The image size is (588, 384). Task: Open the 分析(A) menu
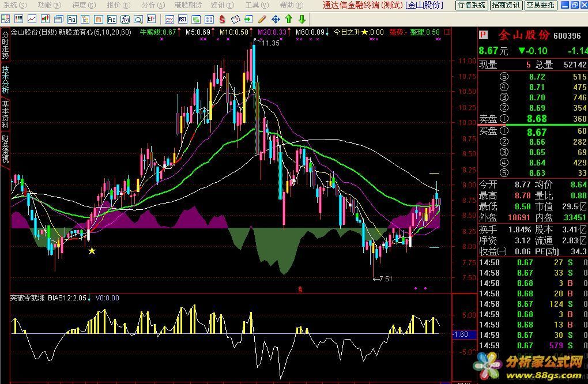[153, 5]
